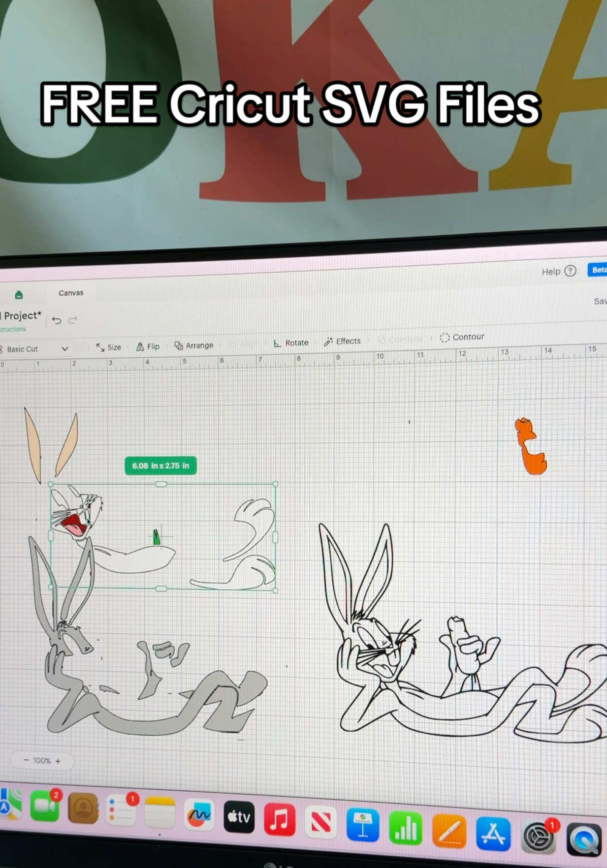Click the green Cricut home icon
The image size is (607, 868).
(x=19, y=295)
